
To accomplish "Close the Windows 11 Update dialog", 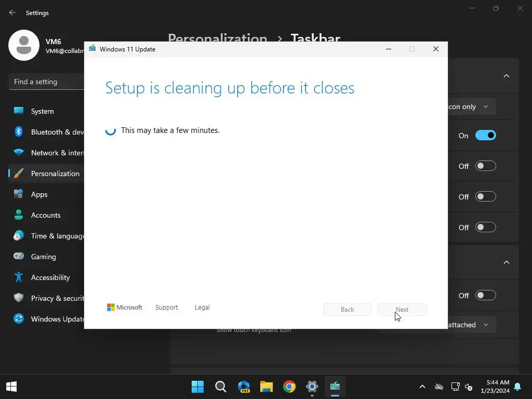I will (x=436, y=49).
